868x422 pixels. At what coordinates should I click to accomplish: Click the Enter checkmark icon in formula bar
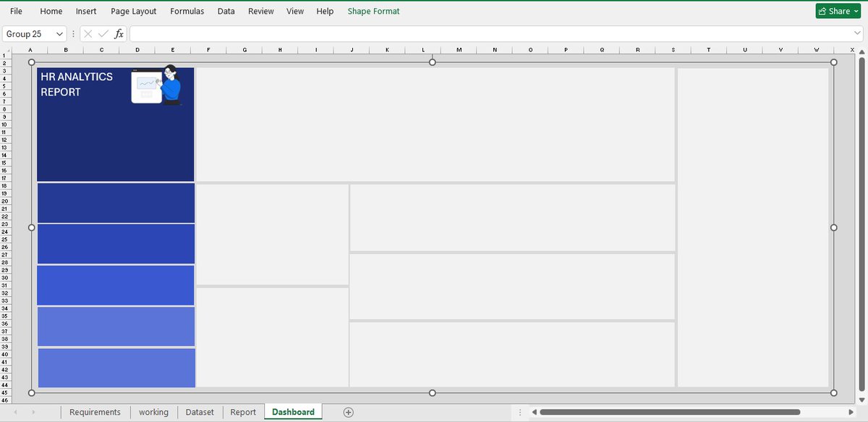click(103, 33)
